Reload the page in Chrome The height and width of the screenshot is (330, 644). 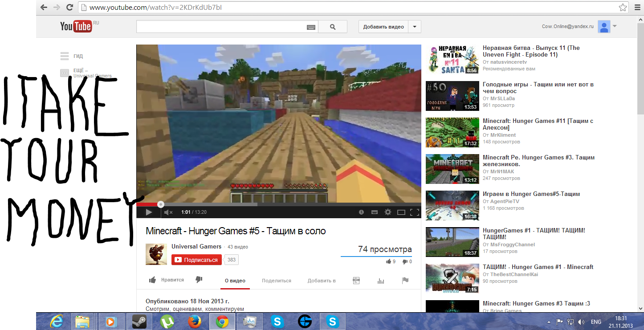tap(69, 7)
